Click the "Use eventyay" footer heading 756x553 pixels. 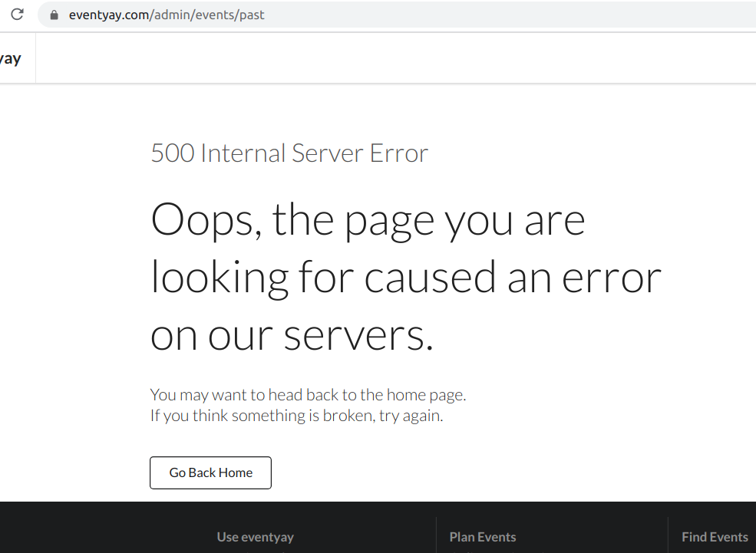[x=255, y=537]
